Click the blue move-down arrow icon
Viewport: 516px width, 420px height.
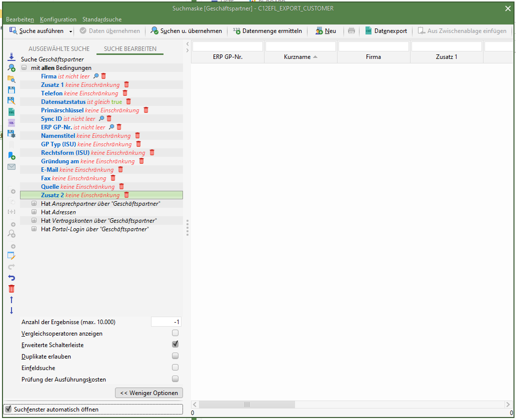(x=11, y=311)
